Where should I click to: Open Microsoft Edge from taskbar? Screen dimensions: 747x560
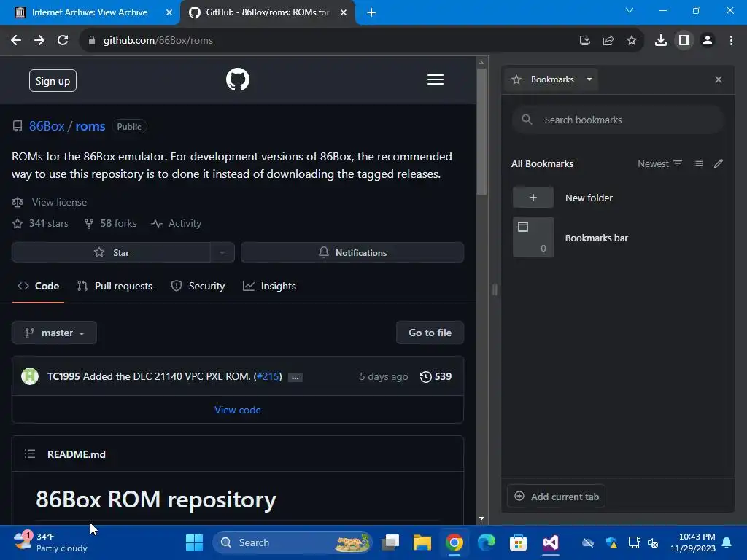(x=486, y=542)
